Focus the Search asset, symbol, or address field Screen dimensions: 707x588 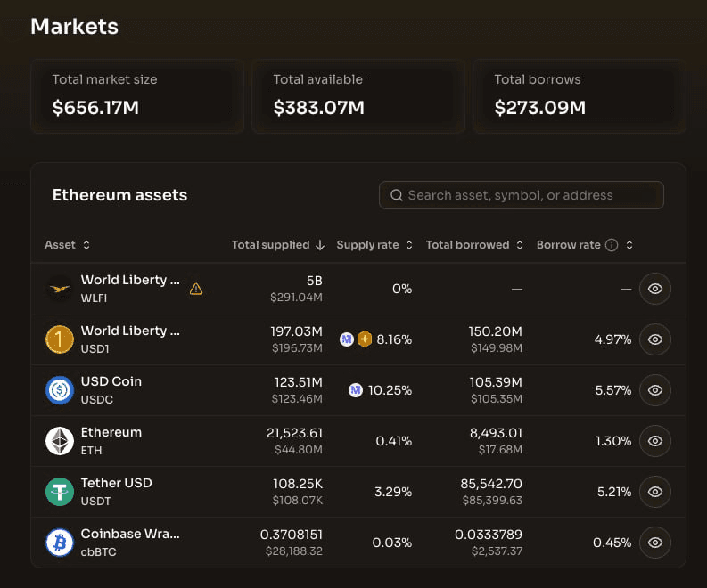522,195
